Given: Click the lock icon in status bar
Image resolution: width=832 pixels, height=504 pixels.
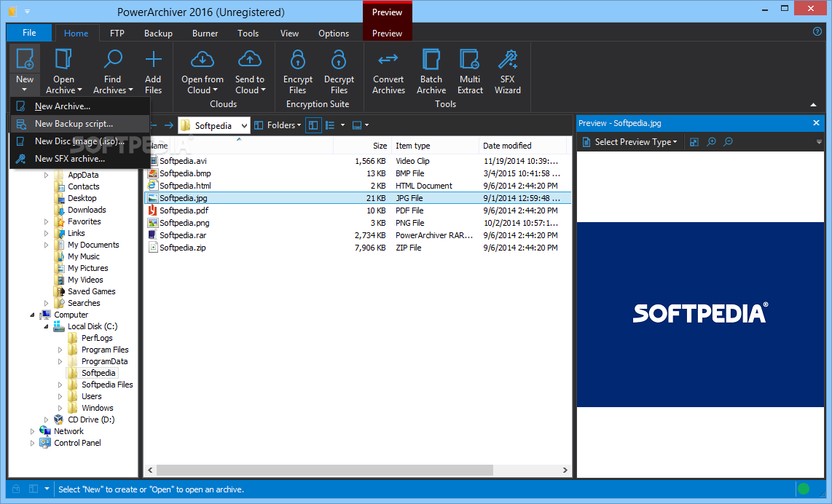Looking at the screenshot, I should [16, 489].
